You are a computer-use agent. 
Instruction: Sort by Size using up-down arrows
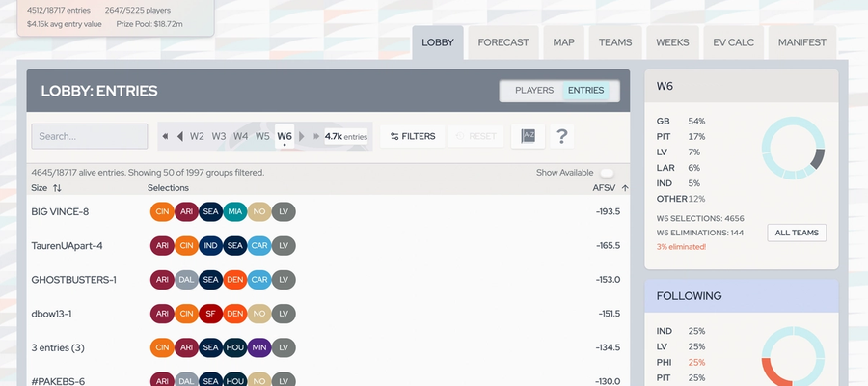point(57,188)
